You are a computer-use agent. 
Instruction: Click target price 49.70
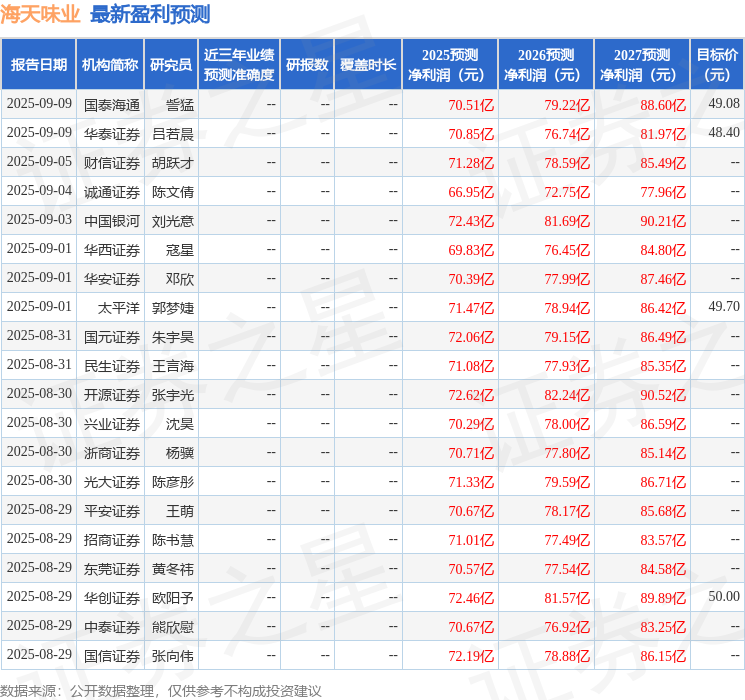point(724,306)
